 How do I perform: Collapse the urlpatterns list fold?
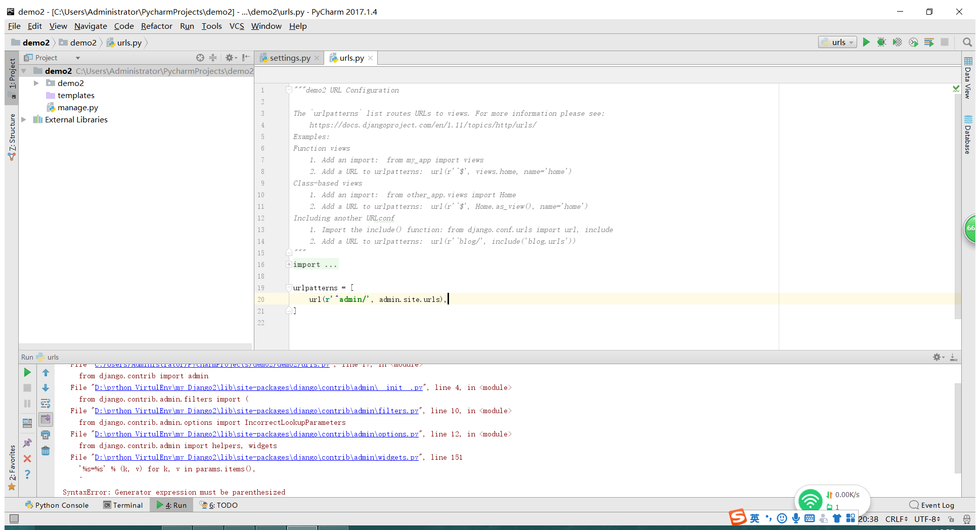(289, 288)
